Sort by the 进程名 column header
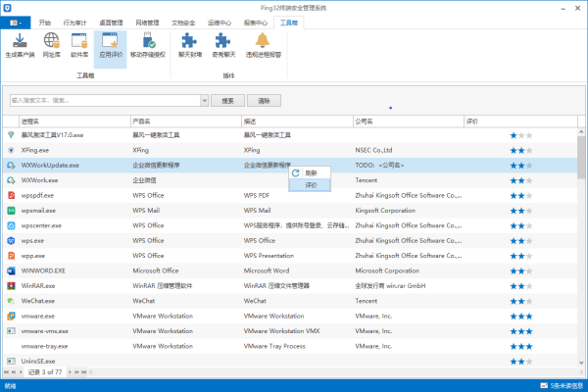This screenshot has height=392, width=588. [x=74, y=122]
